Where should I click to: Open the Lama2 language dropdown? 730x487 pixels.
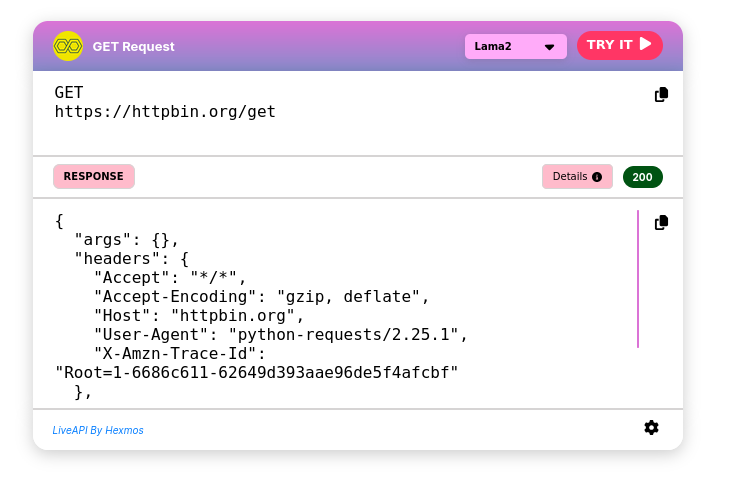pos(515,46)
